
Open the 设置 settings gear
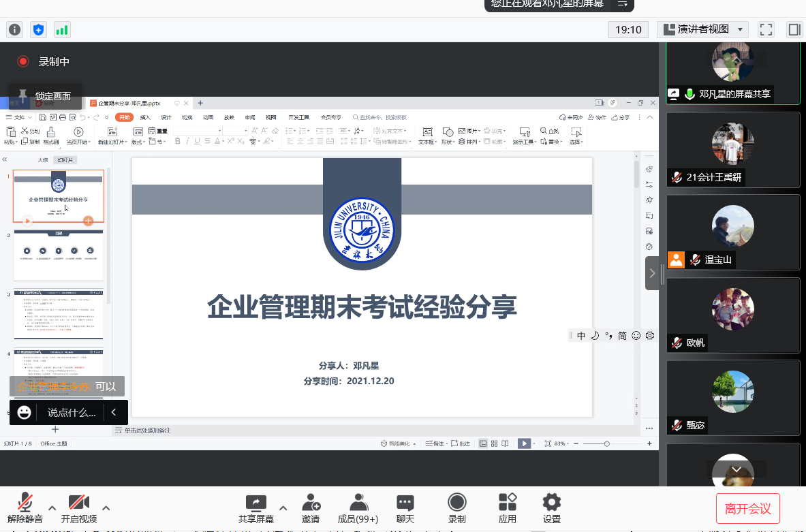(x=552, y=502)
